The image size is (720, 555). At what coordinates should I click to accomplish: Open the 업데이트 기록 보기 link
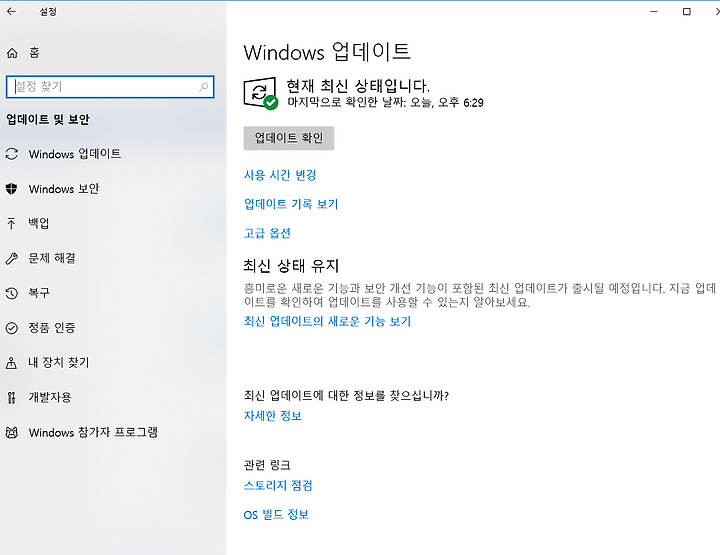(x=291, y=204)
